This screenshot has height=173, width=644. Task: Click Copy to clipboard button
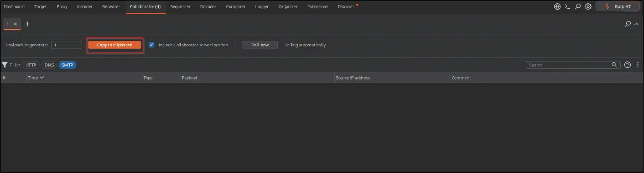coord(115,45)
